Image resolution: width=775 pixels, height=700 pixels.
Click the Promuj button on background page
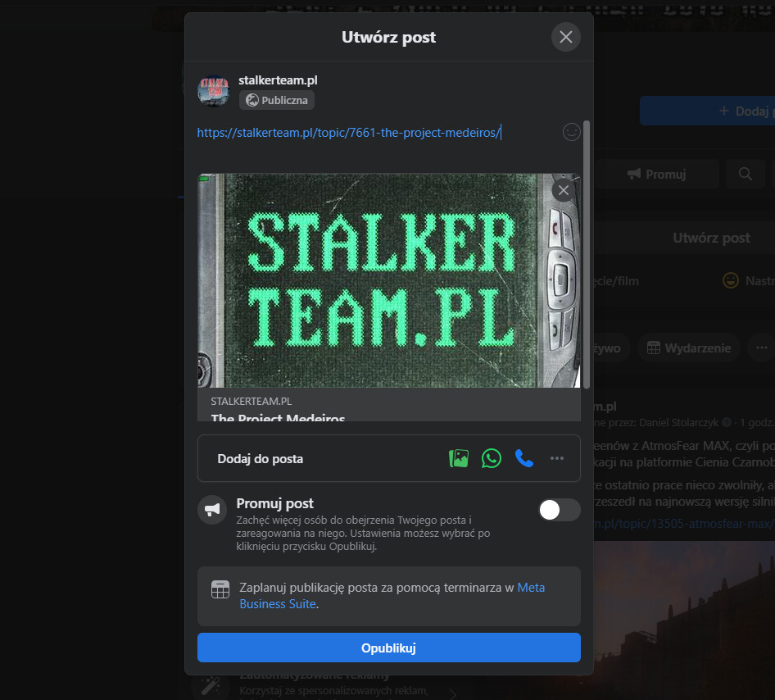[x=656, y=174]
